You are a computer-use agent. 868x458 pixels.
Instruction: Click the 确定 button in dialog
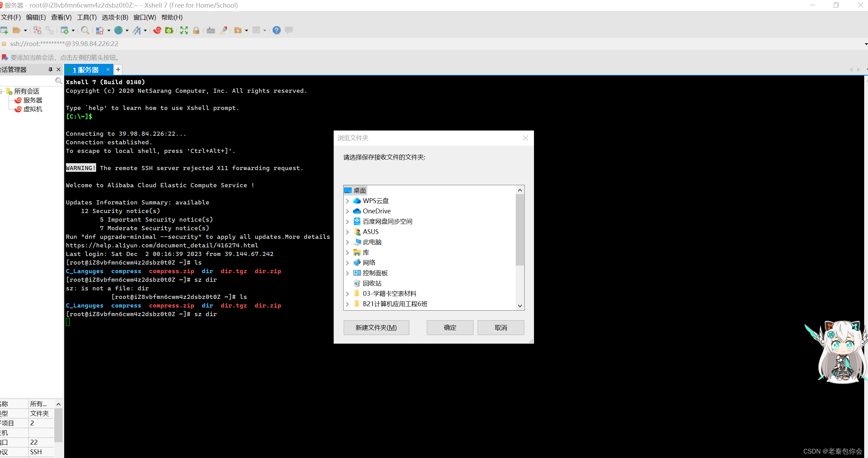450,327
